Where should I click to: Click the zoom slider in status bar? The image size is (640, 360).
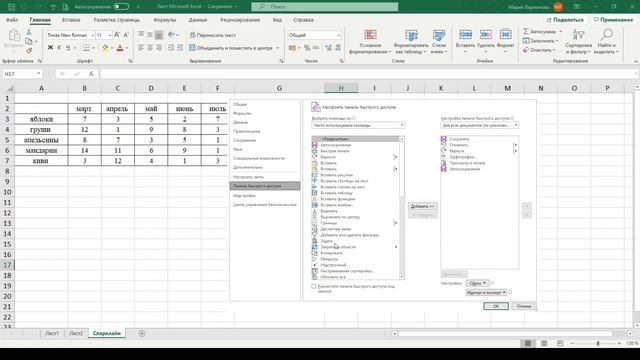(x=598, y=344)
